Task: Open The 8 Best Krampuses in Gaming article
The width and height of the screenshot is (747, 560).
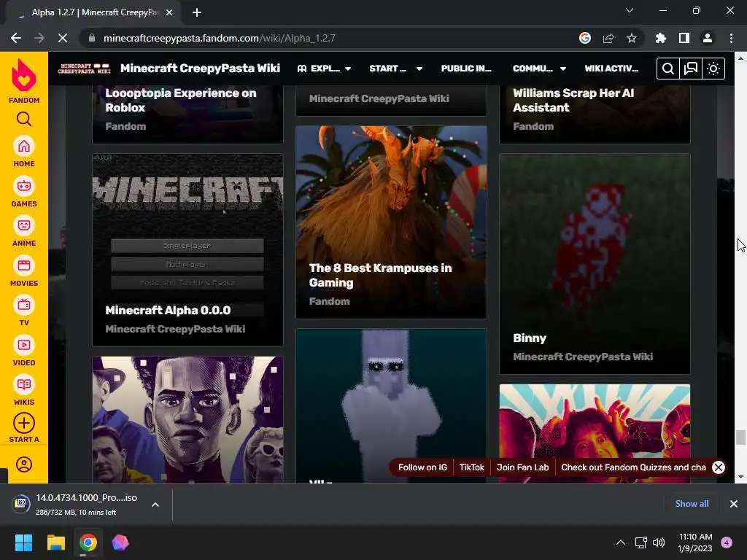Action: click(x=391, y=222)
